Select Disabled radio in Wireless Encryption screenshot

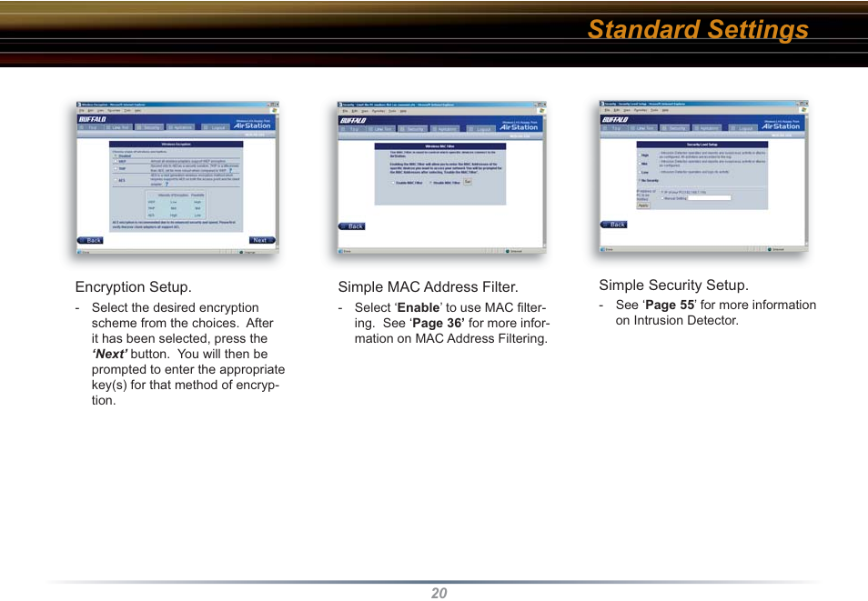116,155
